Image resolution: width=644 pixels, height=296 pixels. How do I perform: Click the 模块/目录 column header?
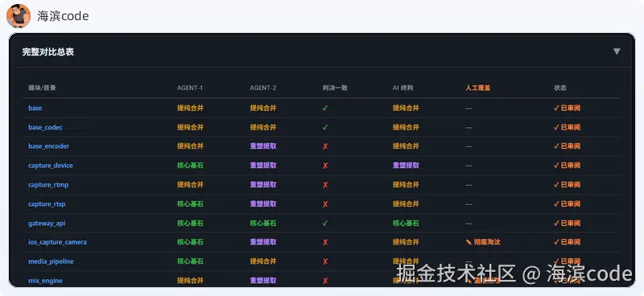(x=43, y=88)
